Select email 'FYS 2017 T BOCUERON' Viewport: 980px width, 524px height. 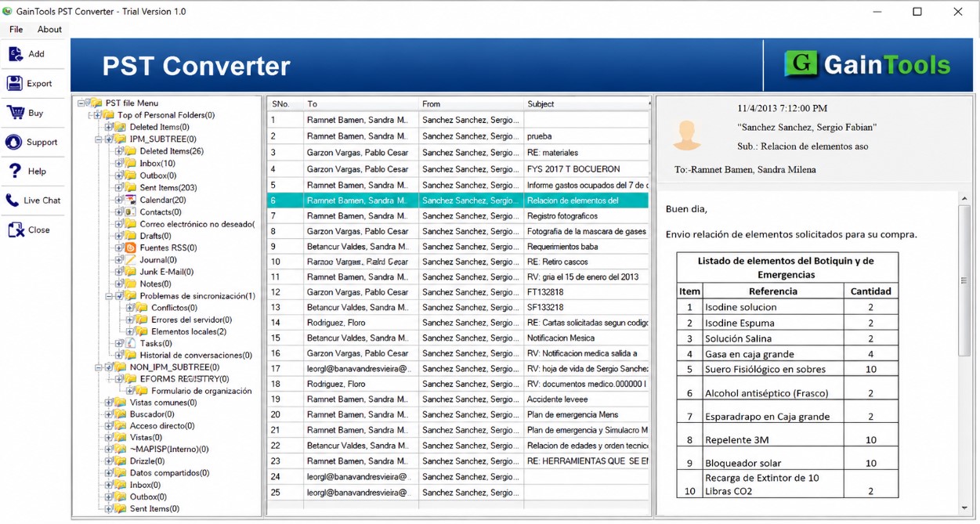click(458, 169)
